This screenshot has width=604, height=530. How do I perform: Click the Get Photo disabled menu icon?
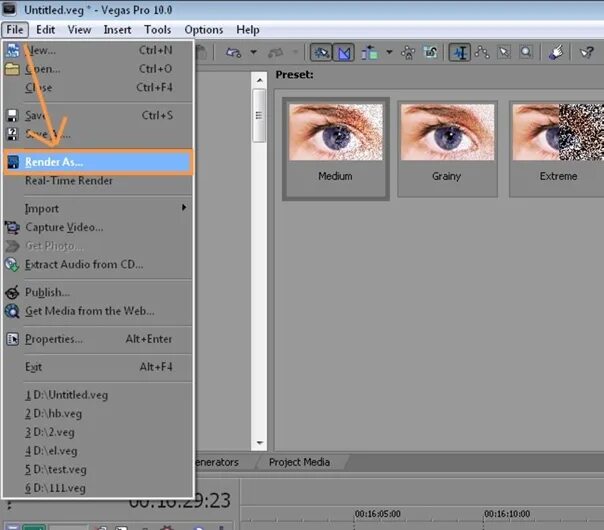(x=12, y=246)
